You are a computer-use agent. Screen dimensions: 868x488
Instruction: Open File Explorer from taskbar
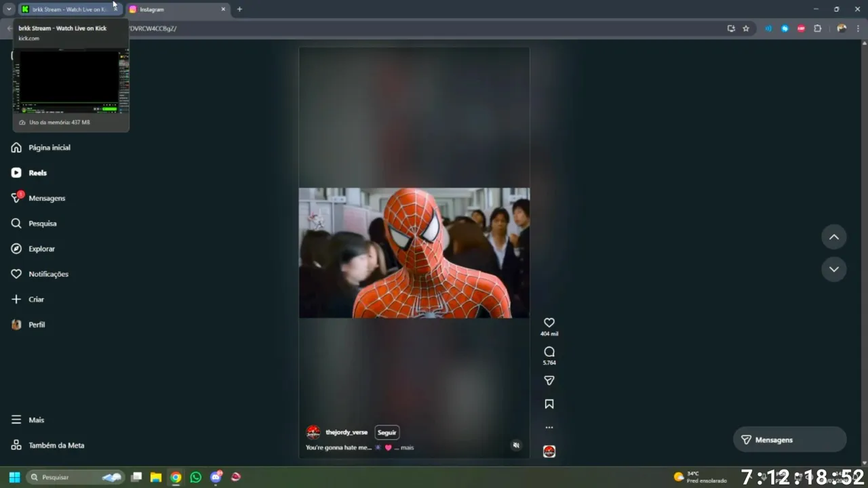156,477
